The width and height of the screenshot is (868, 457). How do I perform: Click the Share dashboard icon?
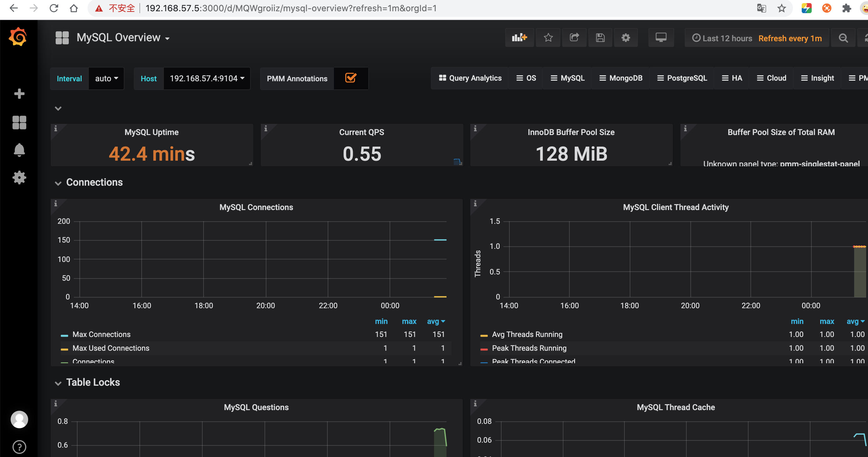[x=574, y=38]
